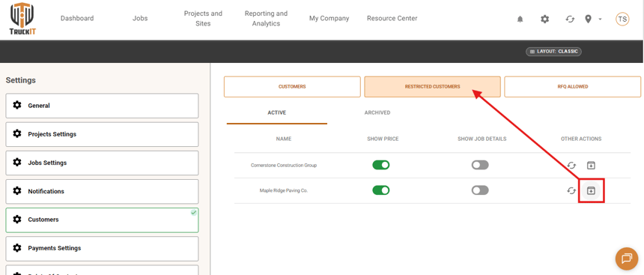The image size is (644, 275).
Task: Open General settings section
Action: (x=102, y=106)
